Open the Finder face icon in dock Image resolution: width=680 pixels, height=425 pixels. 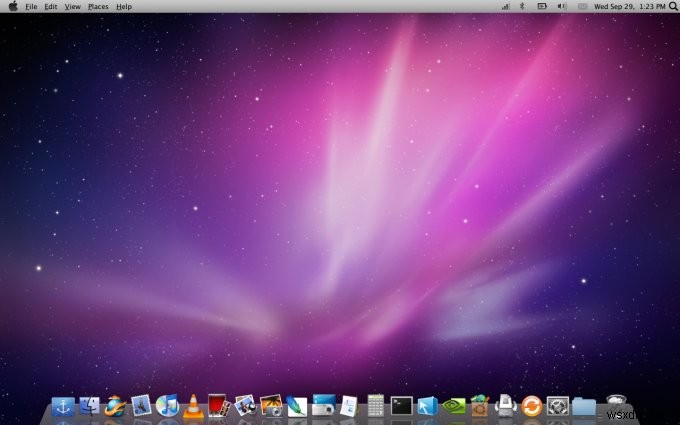[x=89, y=406]
